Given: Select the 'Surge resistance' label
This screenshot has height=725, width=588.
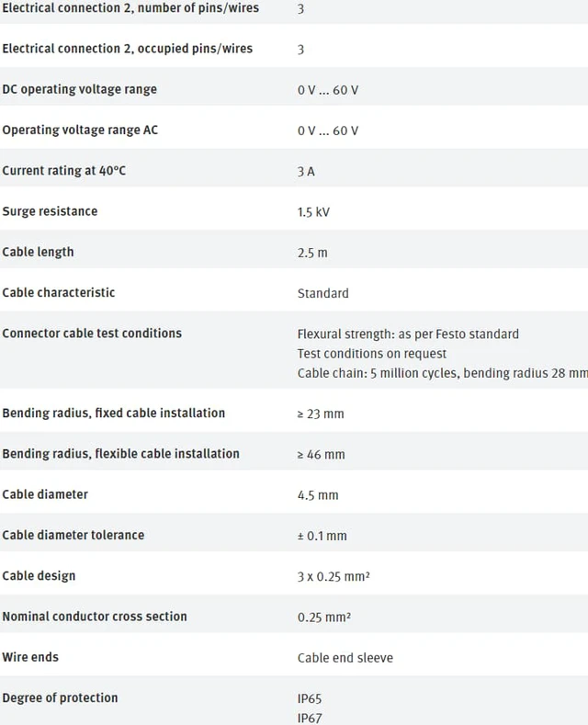Looking at the screenshot, I should click(x=50, y=211).
